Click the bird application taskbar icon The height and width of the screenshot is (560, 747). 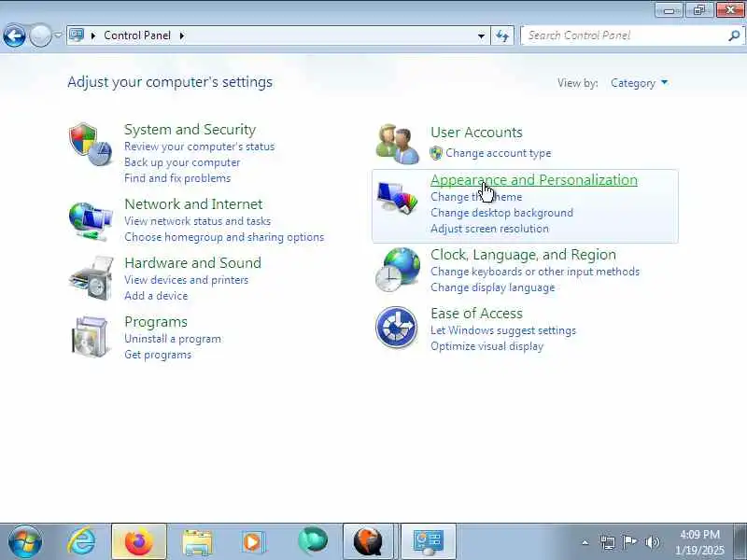coord(368,541)
